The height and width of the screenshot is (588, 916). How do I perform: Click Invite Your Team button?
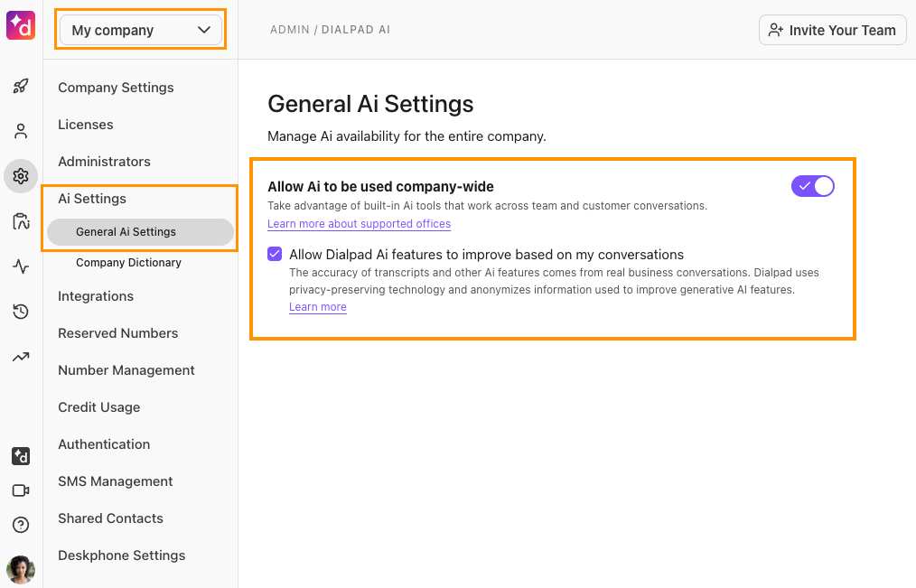(x=833, y=30)
